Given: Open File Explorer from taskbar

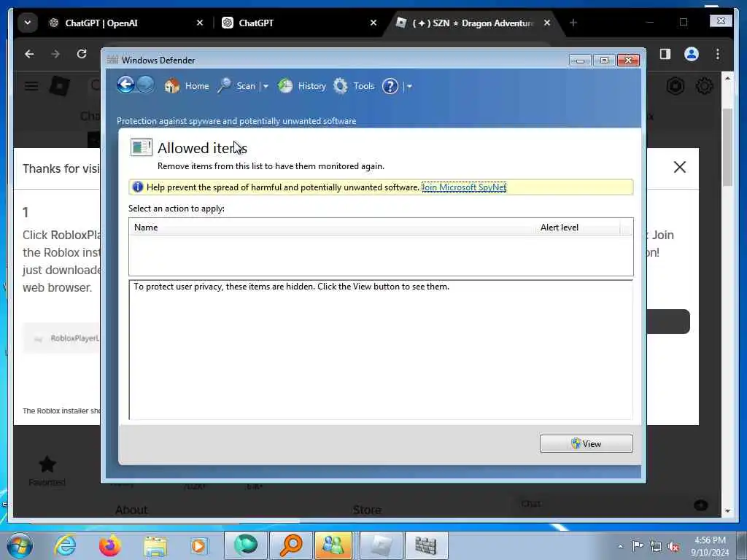Looking at the screenshot, I should 155,545.
